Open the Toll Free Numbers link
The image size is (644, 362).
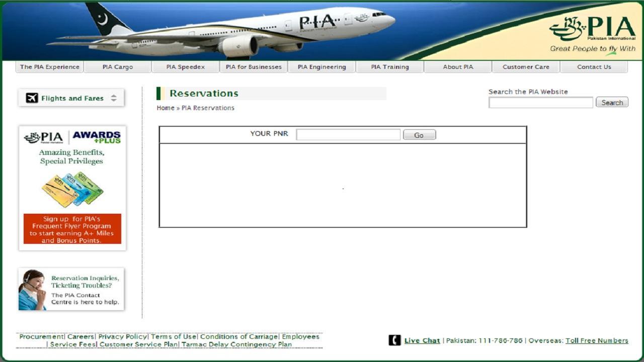597,340
